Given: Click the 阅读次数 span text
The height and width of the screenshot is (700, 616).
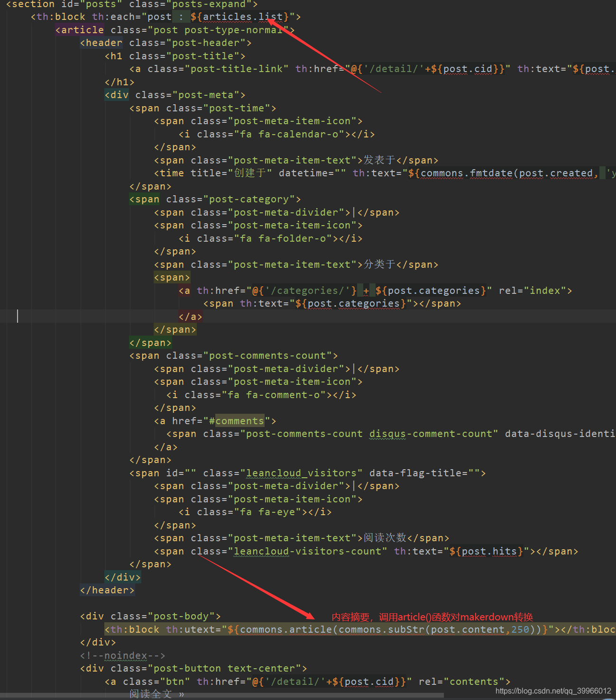Looking at the screenshot, I should click(x=385, y=538).
